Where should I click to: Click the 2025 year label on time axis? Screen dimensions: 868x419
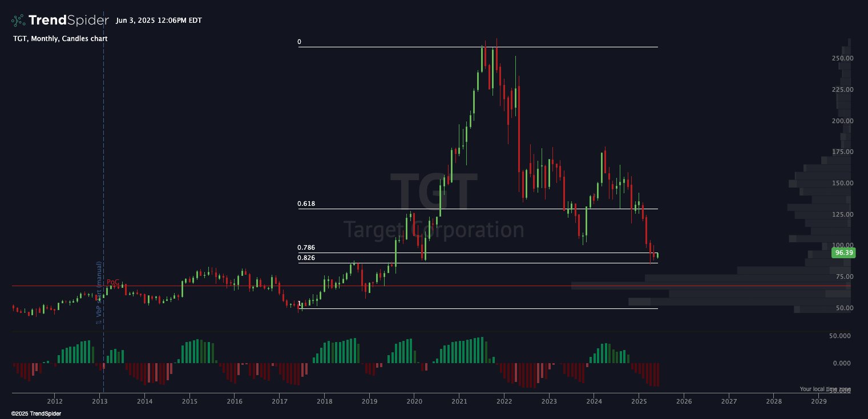coord(639,401)
